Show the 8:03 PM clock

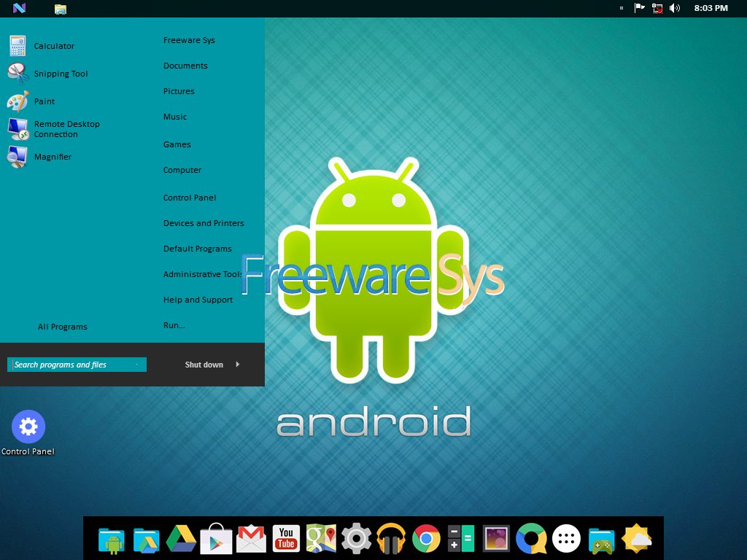point(711,8)
